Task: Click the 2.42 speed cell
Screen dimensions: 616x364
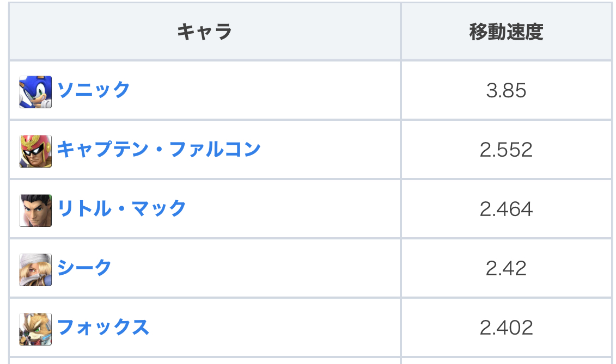Action: (x=506, y=268)
